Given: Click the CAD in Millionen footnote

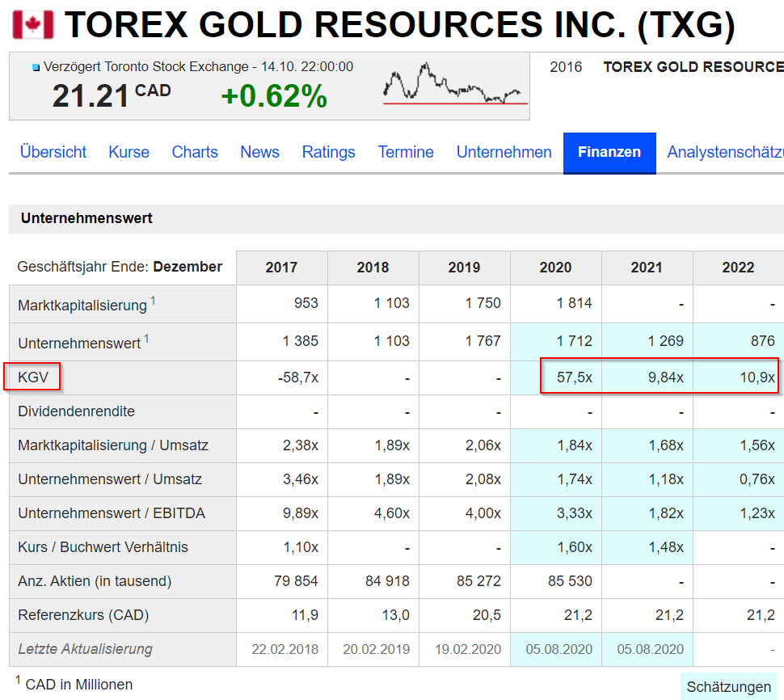Looking at the screenshot, I should [79, 685].
